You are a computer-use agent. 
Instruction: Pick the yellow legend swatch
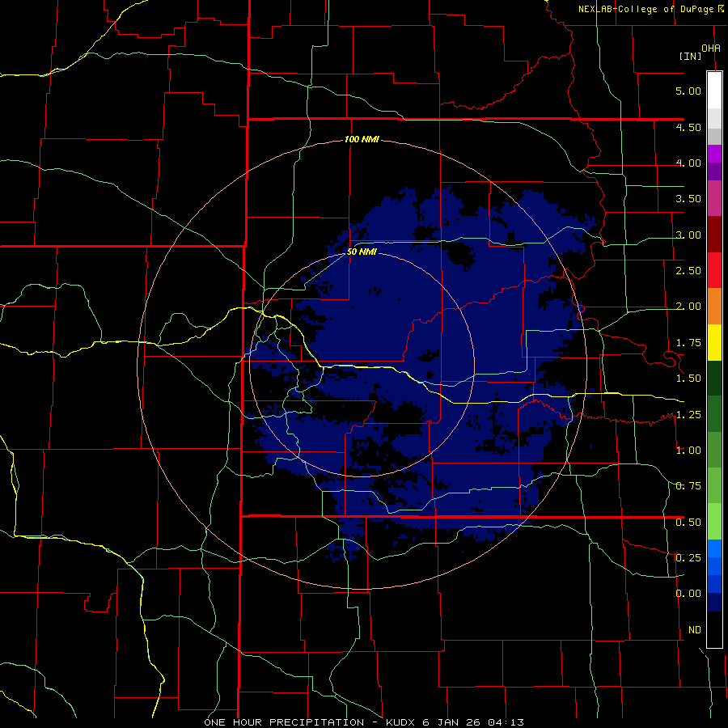tap(714, 342)
